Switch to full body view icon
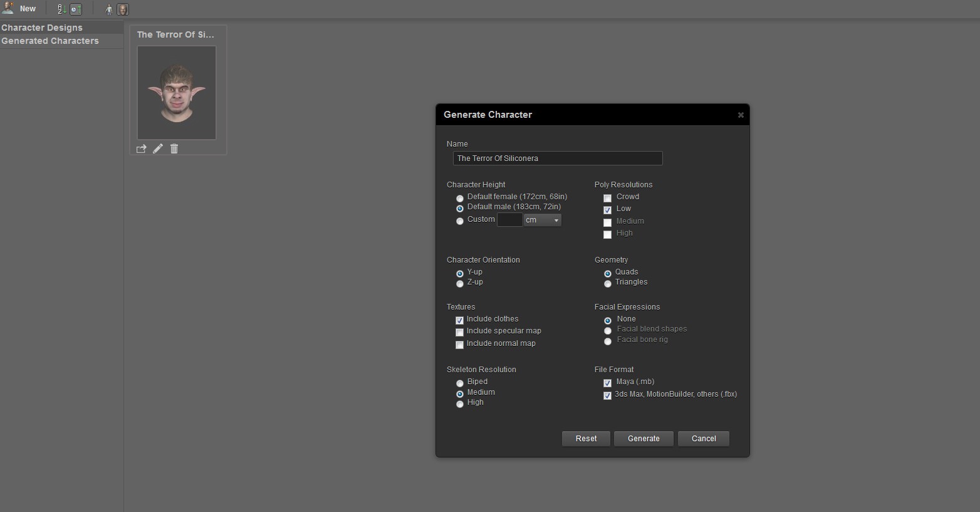This screenshot has width=980, height=512. 109,9
